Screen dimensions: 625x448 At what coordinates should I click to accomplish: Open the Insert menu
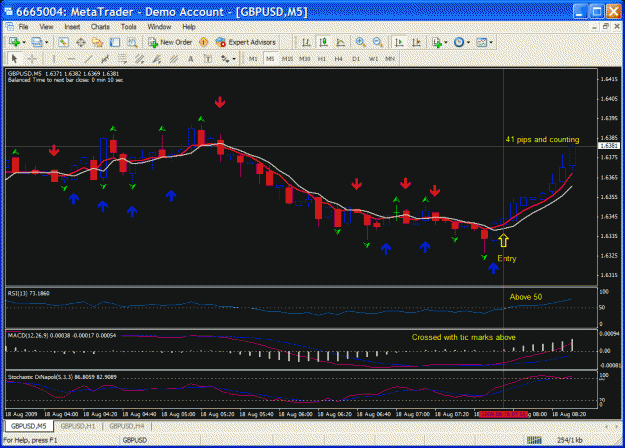click(x=72, y=27)
